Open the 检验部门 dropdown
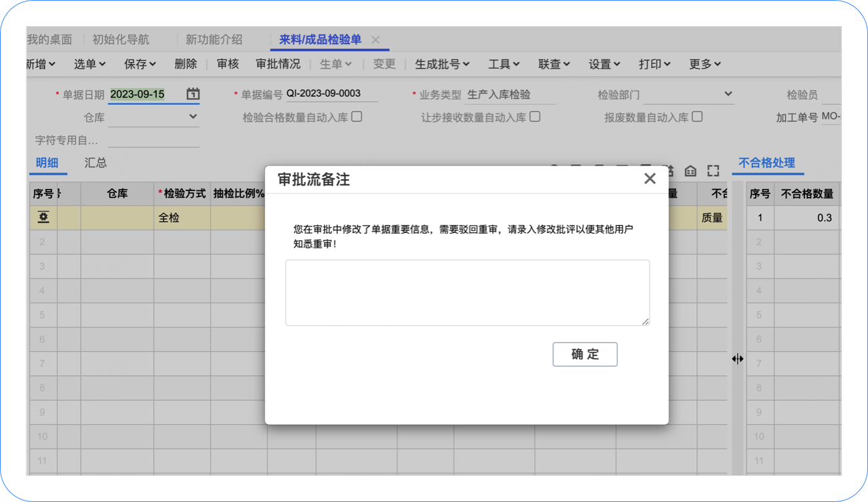This screenshot has height=502, width=868. point(688,95)
